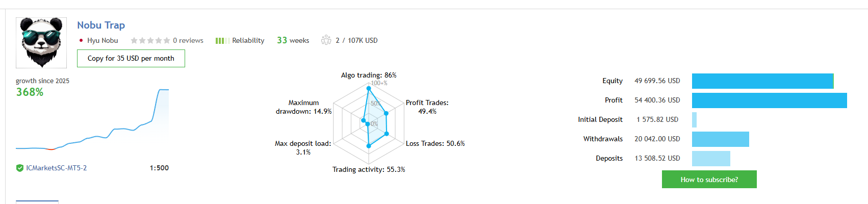Click the Profit Trades radar point
The image size is (868, 204).
(x=387, y=113)
